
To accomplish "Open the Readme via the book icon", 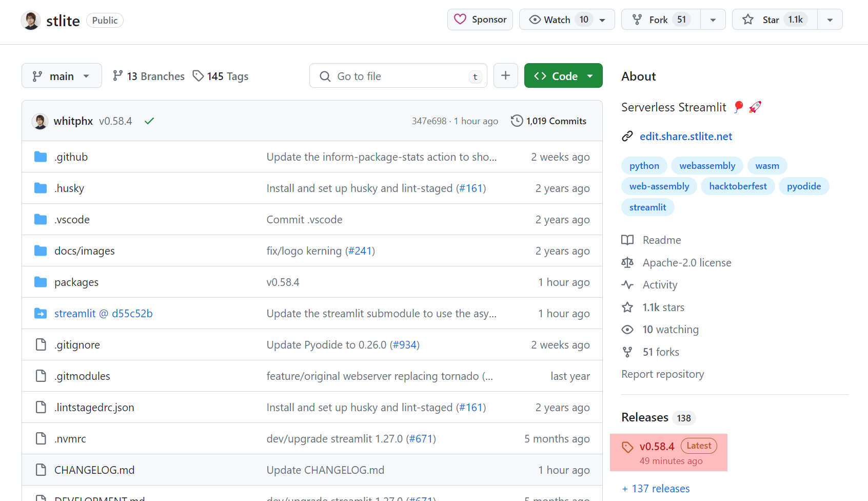I will [627, 240].
